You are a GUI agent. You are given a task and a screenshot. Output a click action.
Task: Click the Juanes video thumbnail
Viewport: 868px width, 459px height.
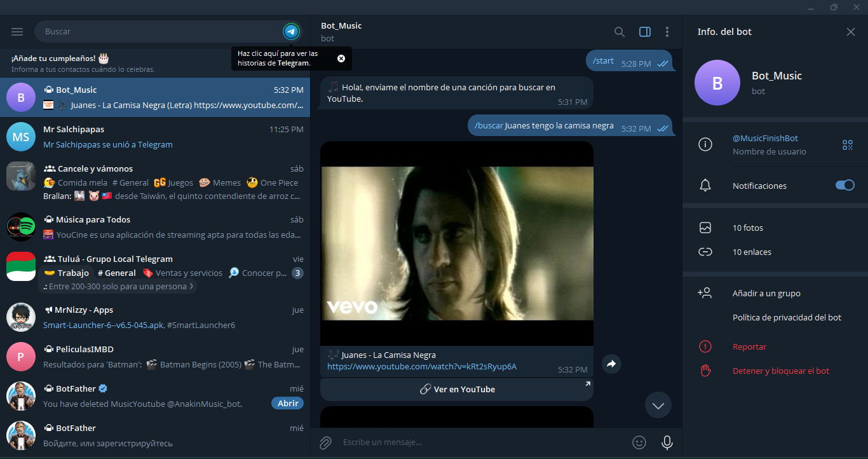[x=456, y=243]
